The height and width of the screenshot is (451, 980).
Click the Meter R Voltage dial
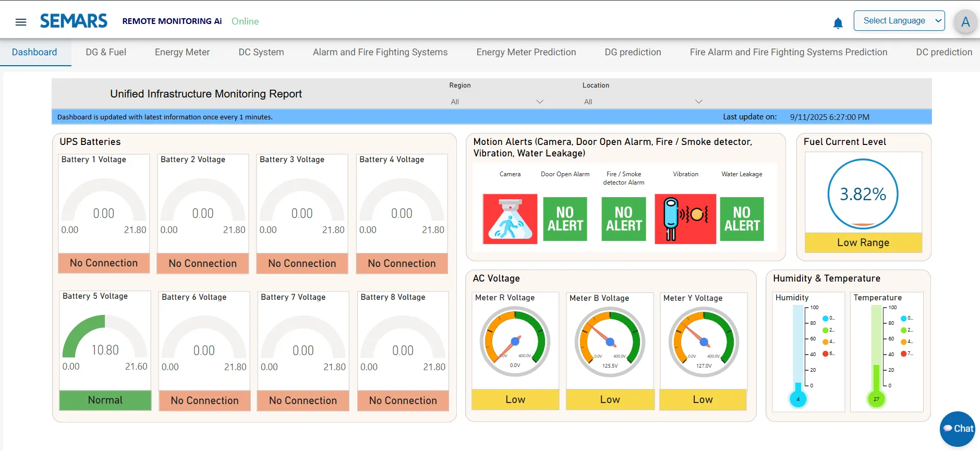[515, 342]
